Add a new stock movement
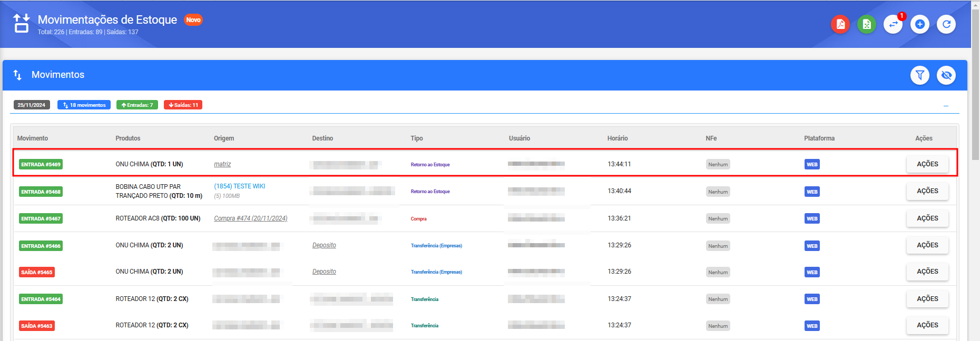The width and height of the screenshot is (980, 341). point(919,24)
